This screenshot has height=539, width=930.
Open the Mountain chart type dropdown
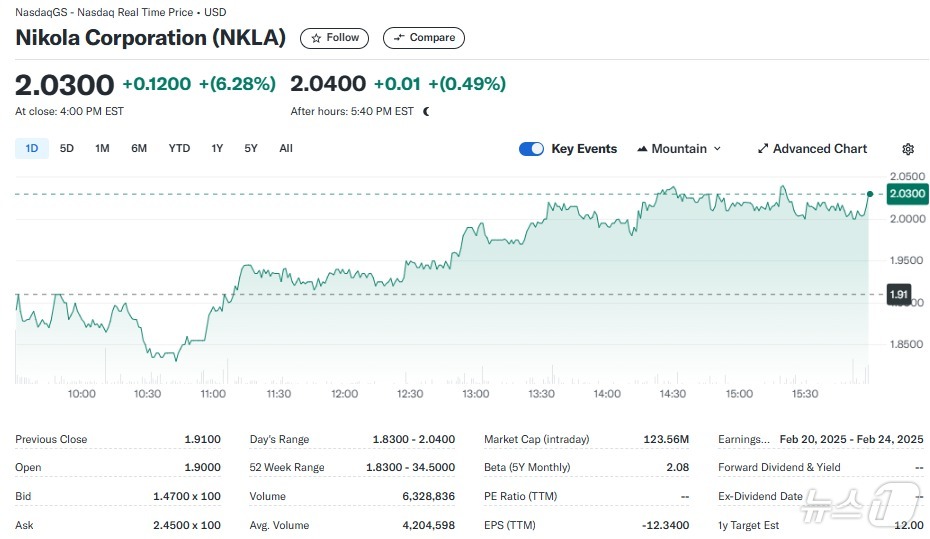[x=679, y=149]
